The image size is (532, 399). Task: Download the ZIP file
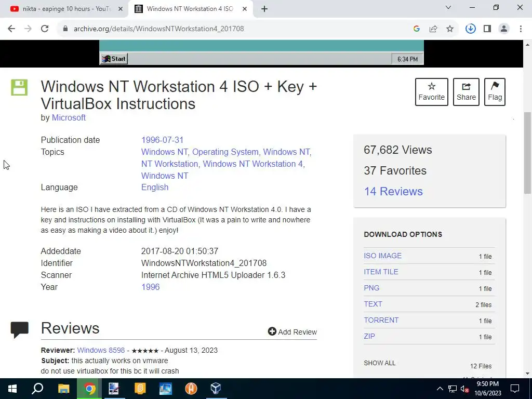[x=369, y=336]
